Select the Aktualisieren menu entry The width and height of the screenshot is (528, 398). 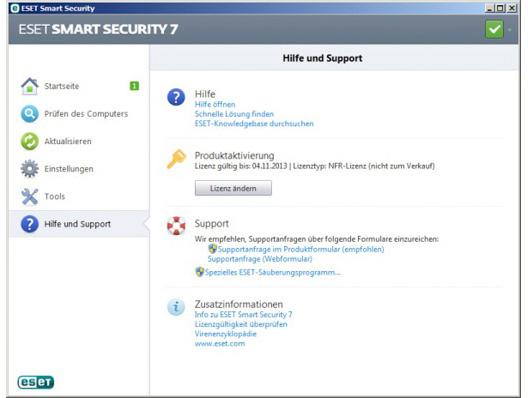click(x=79, y=141)
